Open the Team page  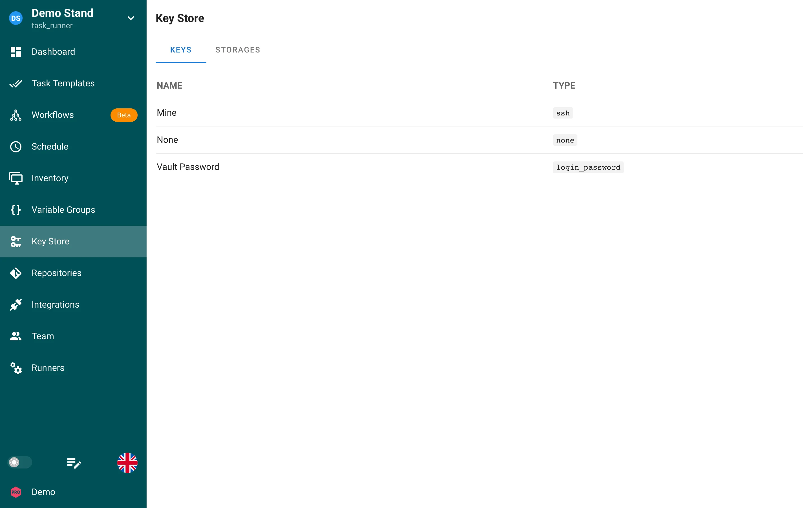73,336
